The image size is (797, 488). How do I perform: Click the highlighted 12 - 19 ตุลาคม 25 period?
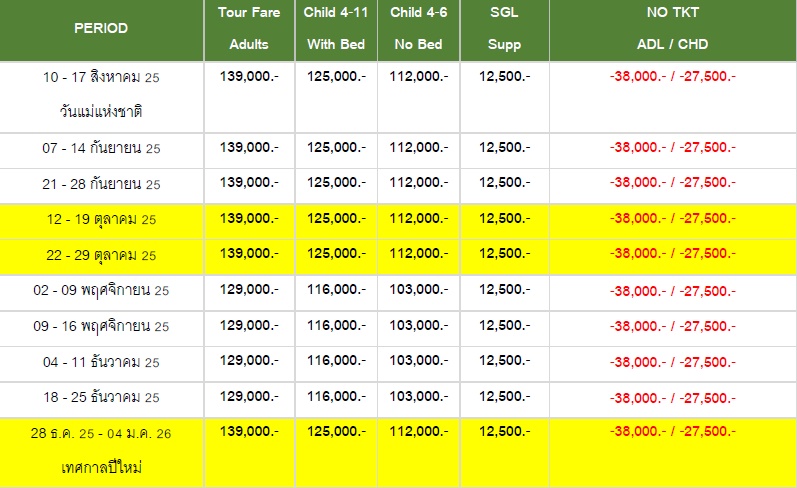click(101, 220)
